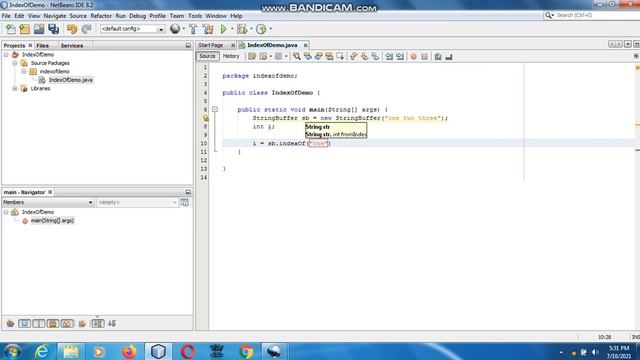
Task: Click the Build Project hammer icon
Action: pyautogui.click(x=193, y=29)
